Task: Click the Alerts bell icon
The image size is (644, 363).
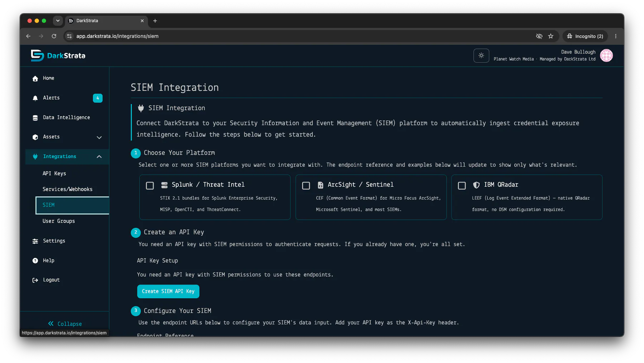Action: (35, 98)
